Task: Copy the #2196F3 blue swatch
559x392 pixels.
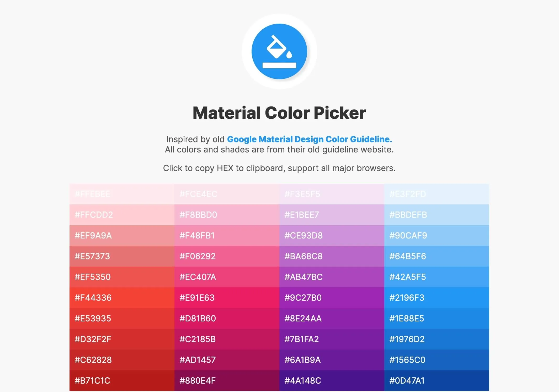Action: (437, 298)
